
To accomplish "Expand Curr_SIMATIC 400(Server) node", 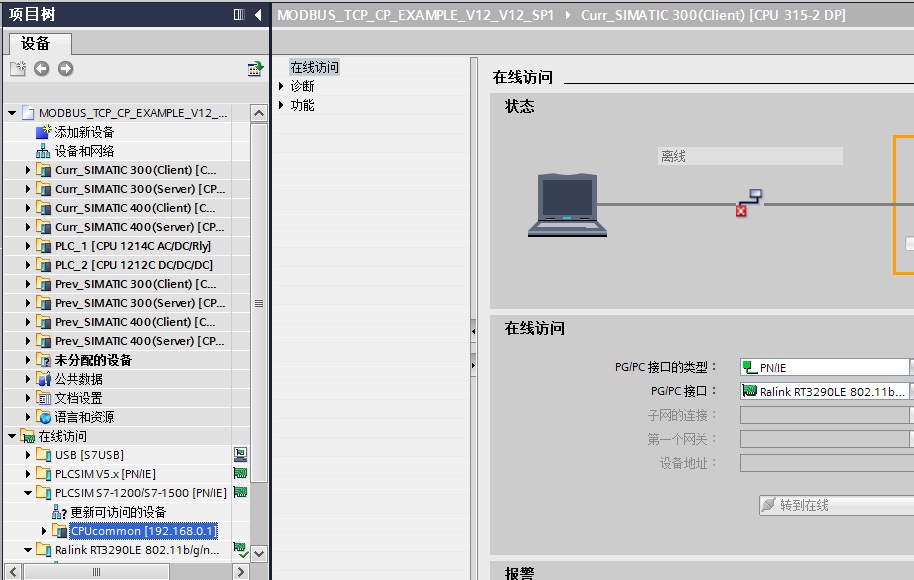I will tap(27, 227).
